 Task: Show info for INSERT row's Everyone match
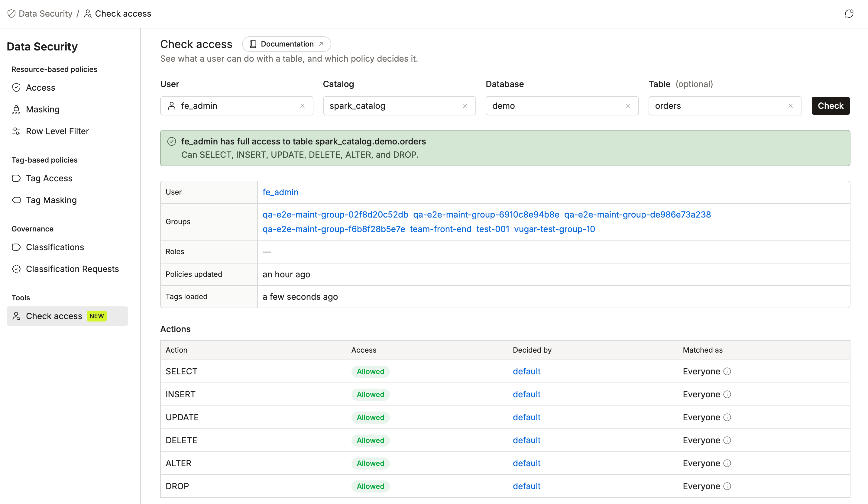point(727,394)
